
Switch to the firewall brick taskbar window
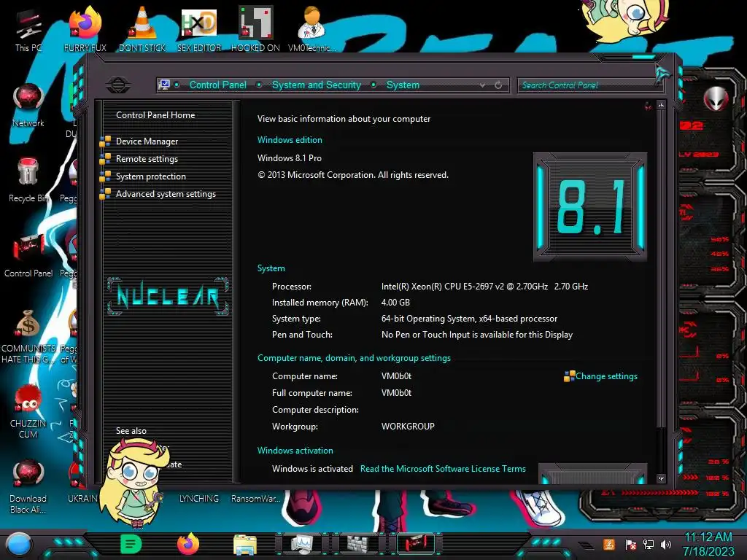click(359, 544)
